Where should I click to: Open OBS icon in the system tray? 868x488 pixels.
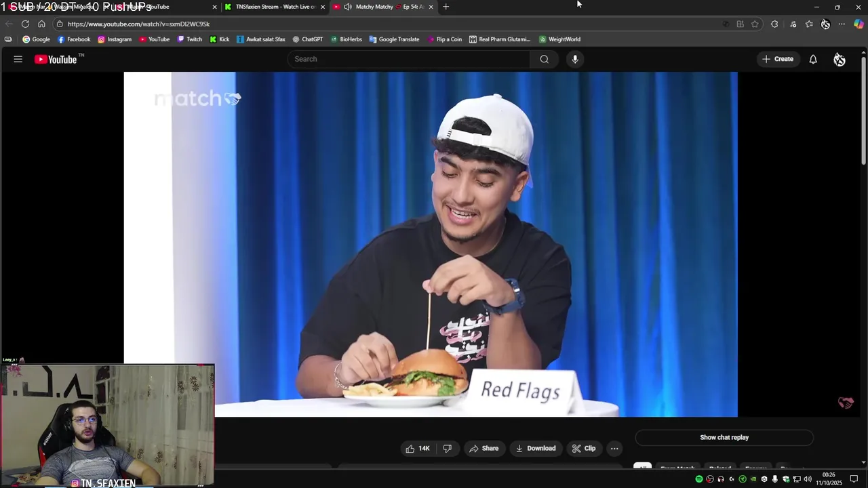pos(710,479)
